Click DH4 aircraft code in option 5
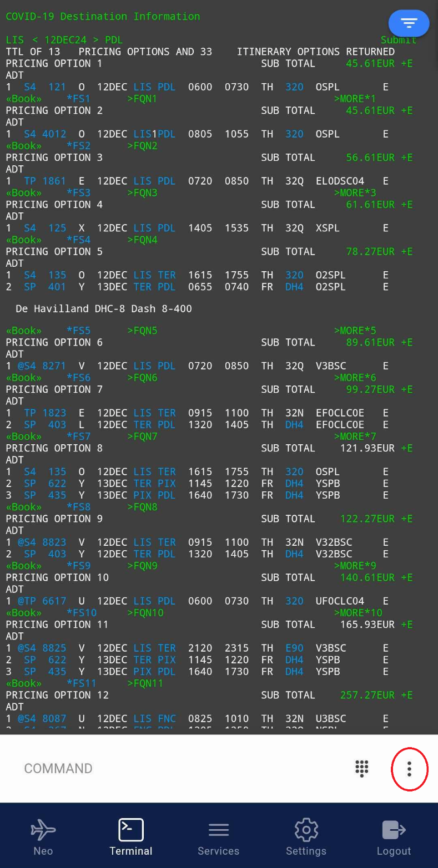Screen dimensions: 438x868 click(x=294, y=287)
